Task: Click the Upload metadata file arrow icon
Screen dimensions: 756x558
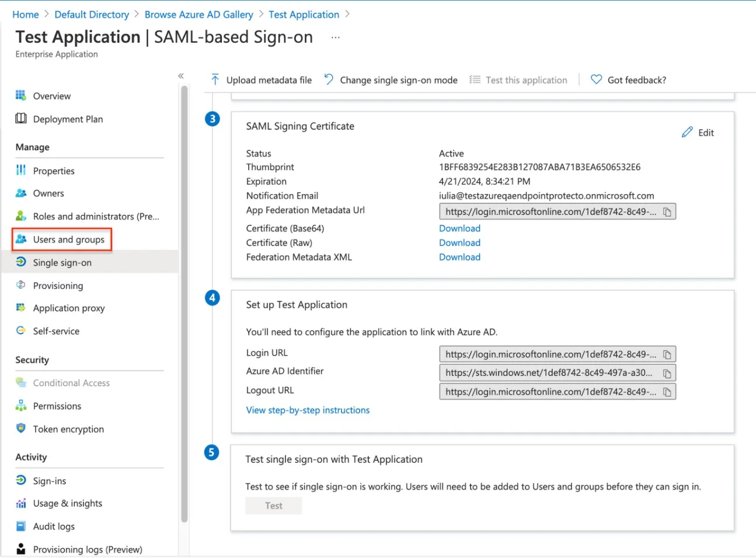Action: pos(215,79)
